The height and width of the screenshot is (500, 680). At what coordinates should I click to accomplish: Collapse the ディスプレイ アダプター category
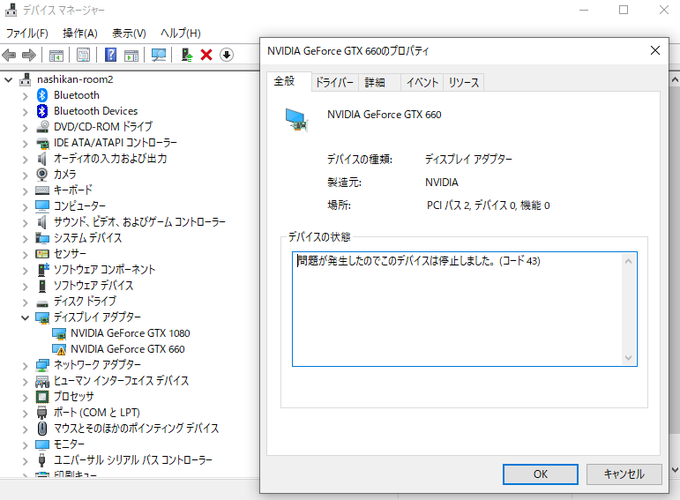point(25,318)
